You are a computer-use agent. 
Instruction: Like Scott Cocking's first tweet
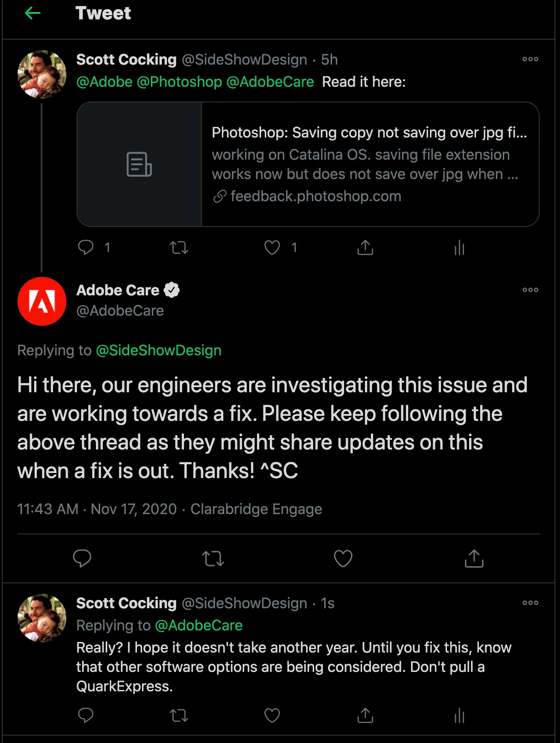point(272,247)
